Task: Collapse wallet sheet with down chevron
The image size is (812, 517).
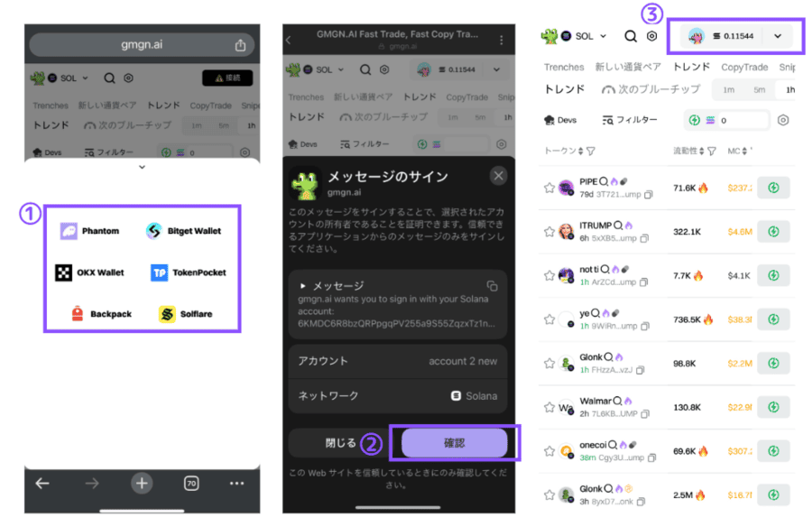Action: tap(142, 167)
